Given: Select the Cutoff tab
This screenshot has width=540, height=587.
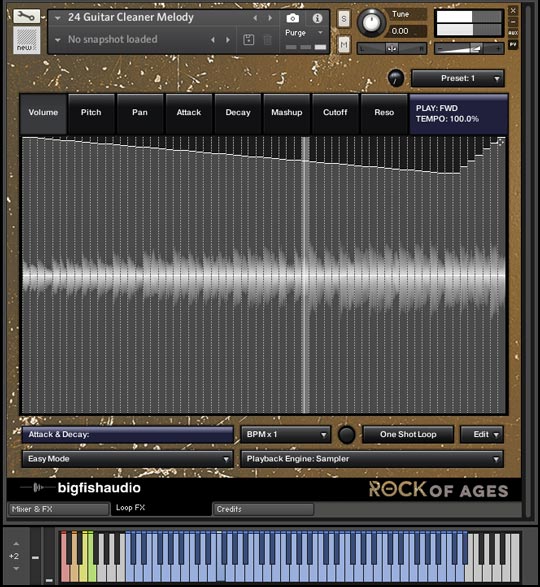Looking at the screenshot, I should (x=335, y=113).
